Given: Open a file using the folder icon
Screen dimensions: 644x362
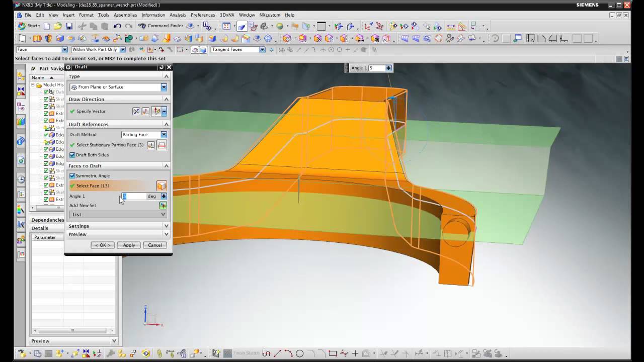Looking at the screenshot, I should click(x=58, y=26).
